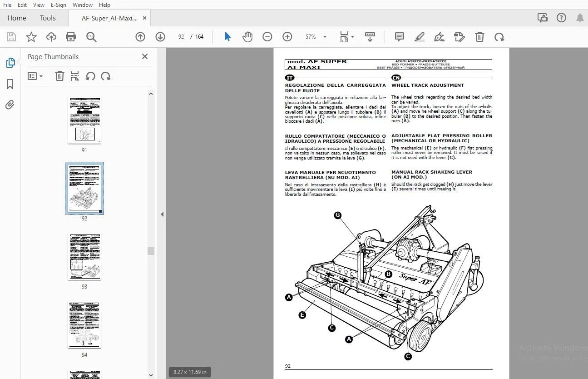The image size is (588, 379).
Task: Delete selected thumbnail pages
Action: [x=59, y=76]
